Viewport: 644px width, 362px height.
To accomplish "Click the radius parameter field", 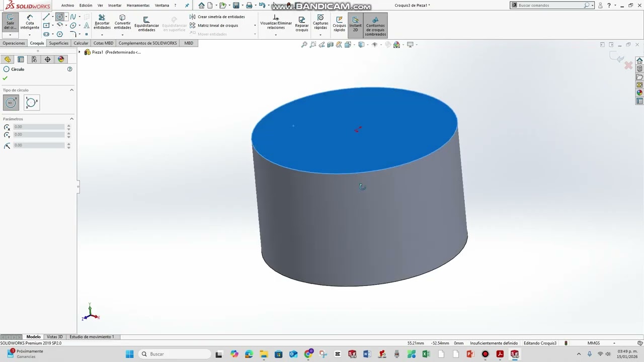I will (39, 145).
